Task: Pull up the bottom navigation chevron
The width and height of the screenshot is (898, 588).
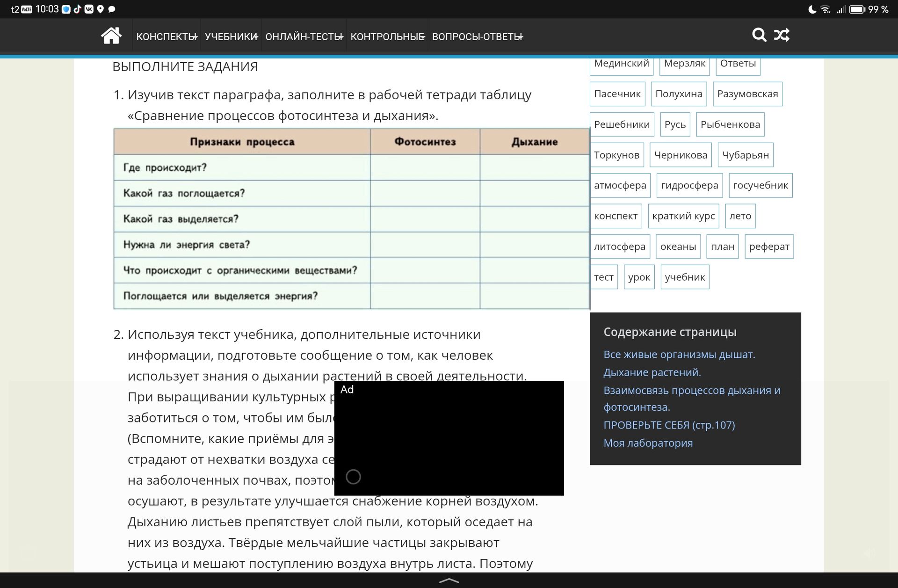Action: [x=449, y=581]
